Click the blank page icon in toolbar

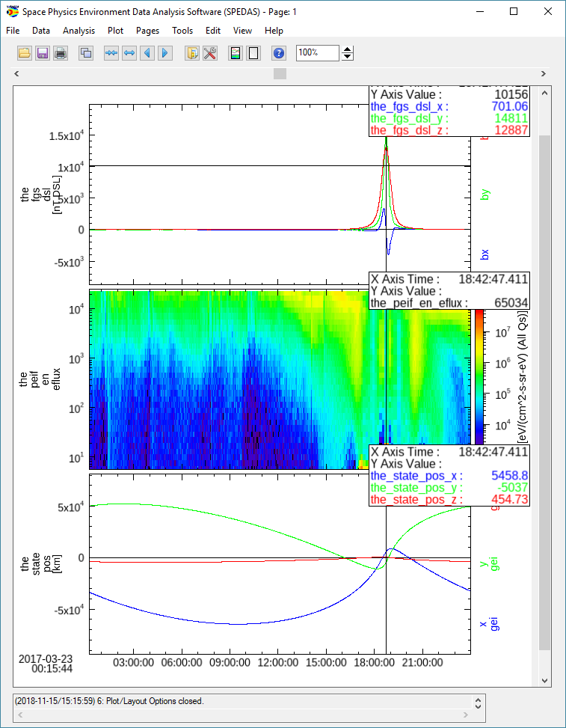253,53
